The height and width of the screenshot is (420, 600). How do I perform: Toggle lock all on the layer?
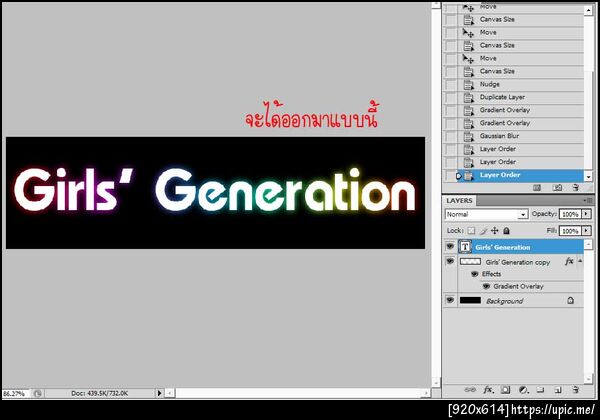pyautogui.click(x=506, y=231)
